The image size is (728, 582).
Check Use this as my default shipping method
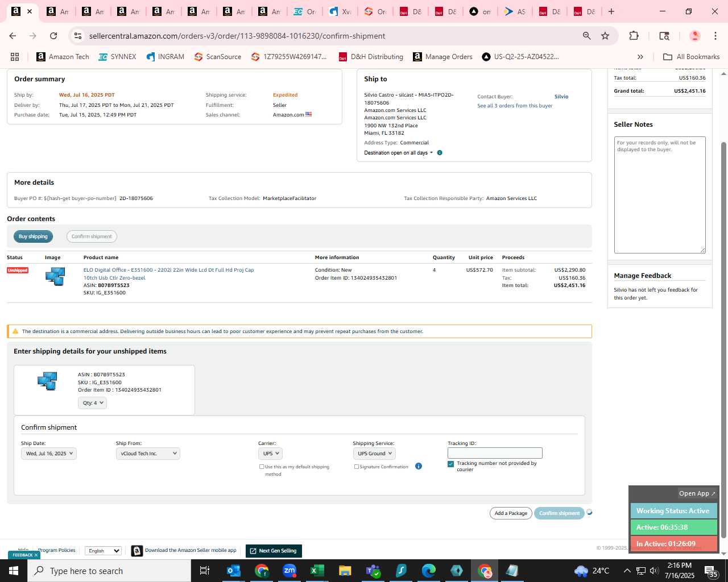262,467
